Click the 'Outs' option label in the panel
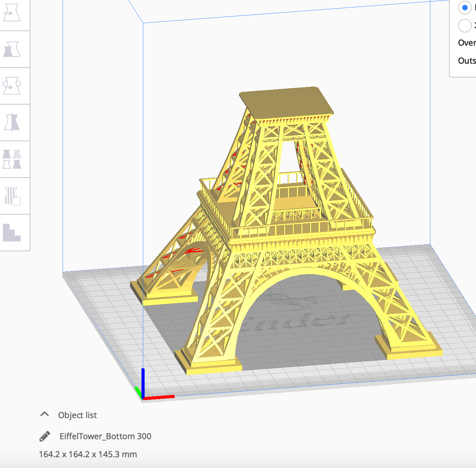476x468 pixels. [x=467, y=61]
